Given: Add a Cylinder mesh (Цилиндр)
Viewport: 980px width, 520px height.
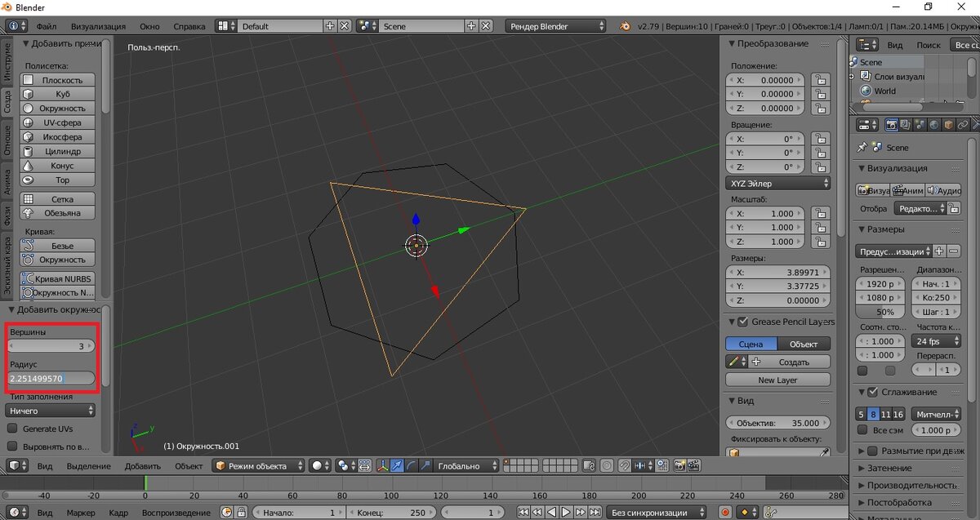Looking at the screenshot, I should coord(57,151).
